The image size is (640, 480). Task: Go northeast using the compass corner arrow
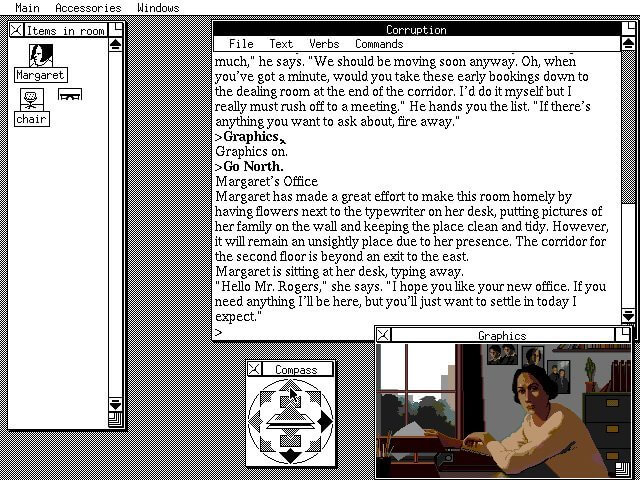[314, 398]
